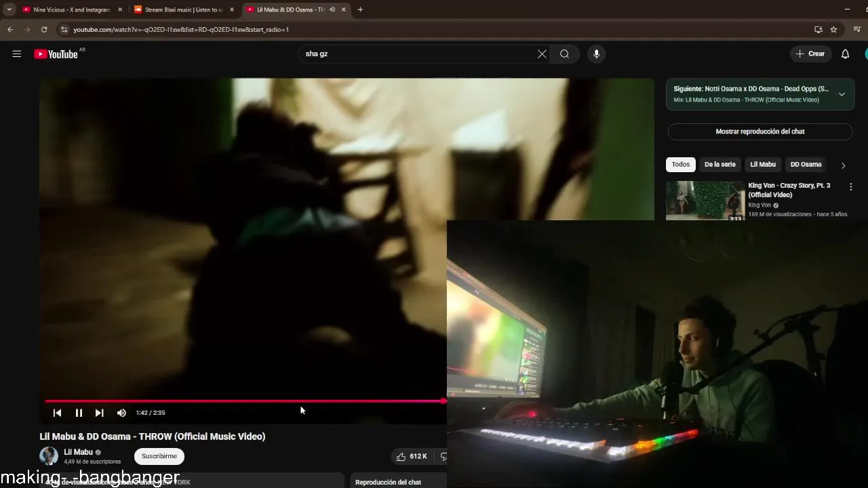
Task: Install app icon in address bar
Action: tap(818, 30)
